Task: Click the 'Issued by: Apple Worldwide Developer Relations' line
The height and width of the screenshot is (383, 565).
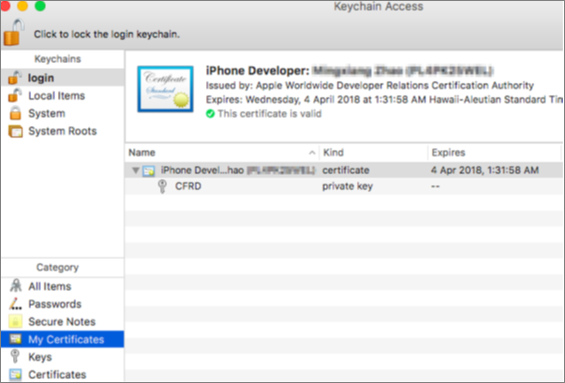Action: pos(370,85)
